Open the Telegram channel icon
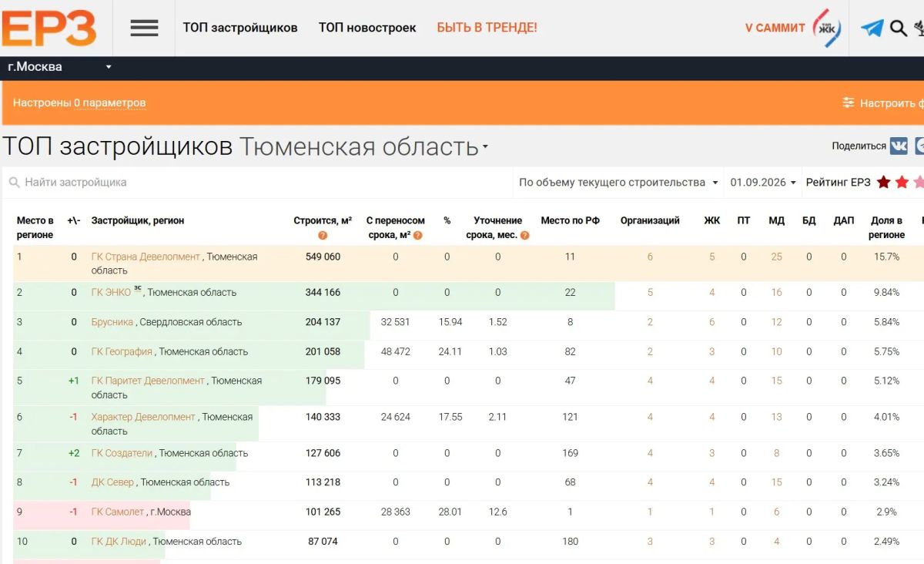 point(872,29)
